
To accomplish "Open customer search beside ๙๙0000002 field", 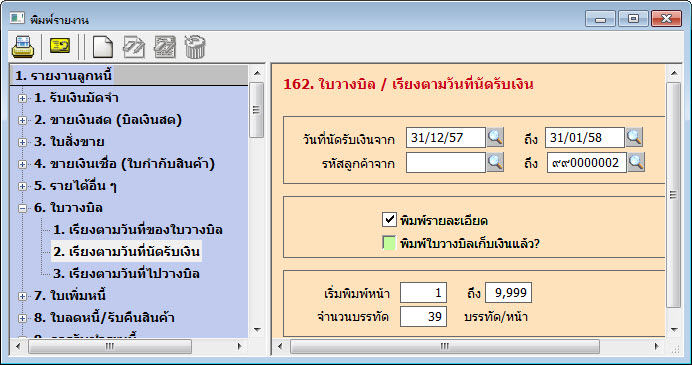I will click(x=636, y=162).
